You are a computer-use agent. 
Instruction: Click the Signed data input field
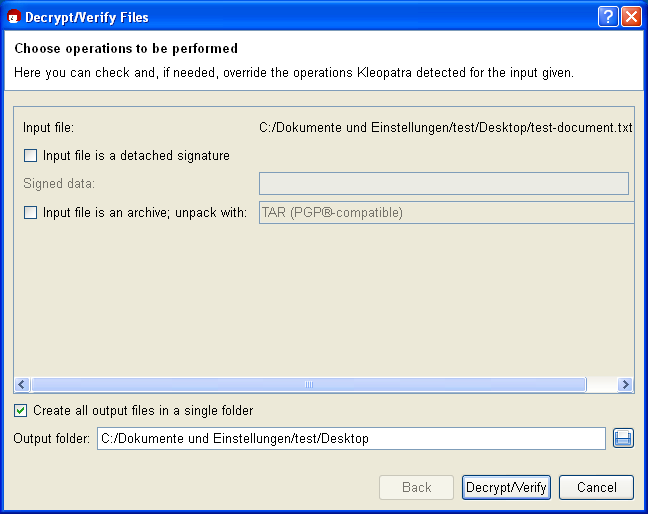click(444, 183)
